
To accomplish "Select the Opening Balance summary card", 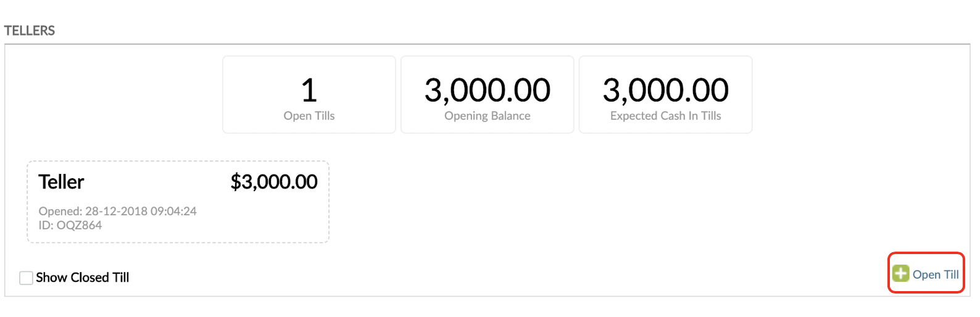I will [487, 94].
